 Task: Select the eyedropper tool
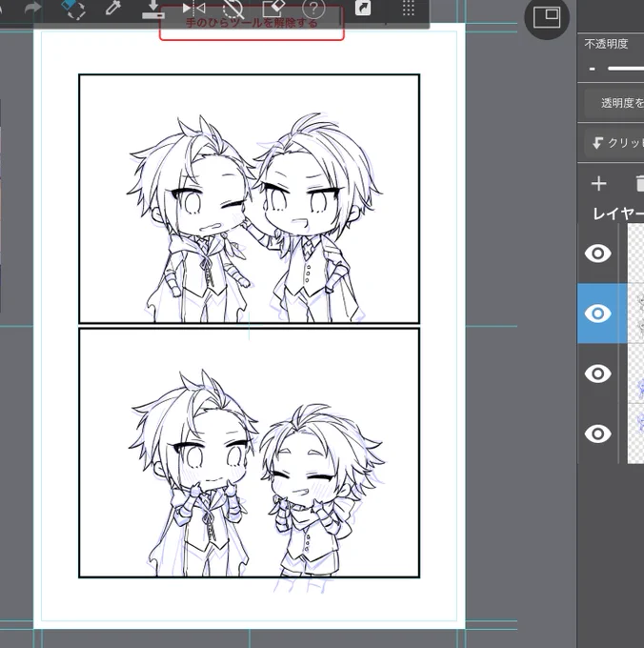[112, 7]
